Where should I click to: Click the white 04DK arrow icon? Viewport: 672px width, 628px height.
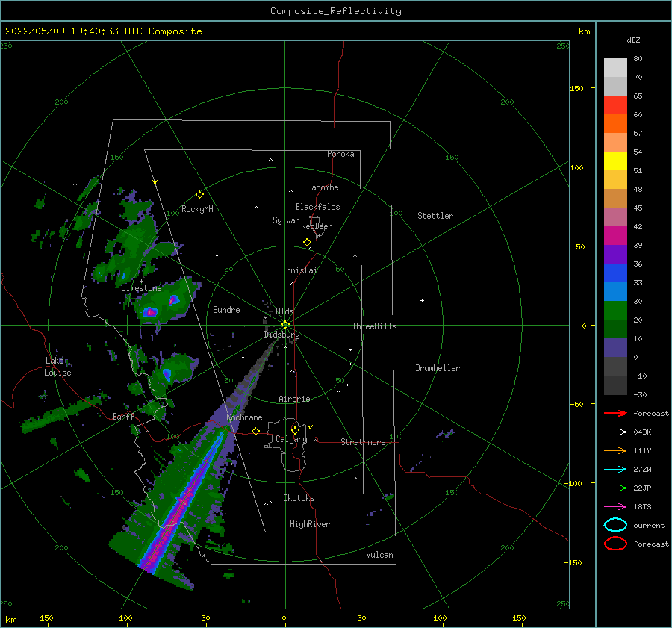pos(615,432)
